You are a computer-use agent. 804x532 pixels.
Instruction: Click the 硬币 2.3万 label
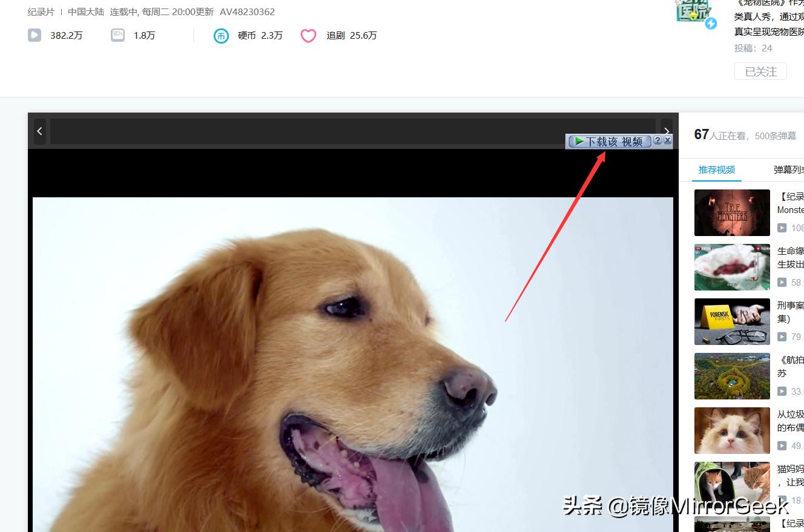(260, 36)
